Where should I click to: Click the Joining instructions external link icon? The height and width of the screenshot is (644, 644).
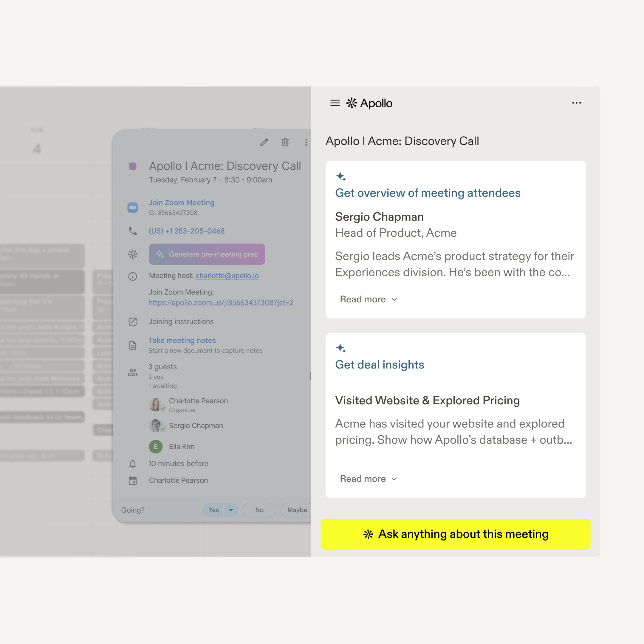(x=133, y=322)
